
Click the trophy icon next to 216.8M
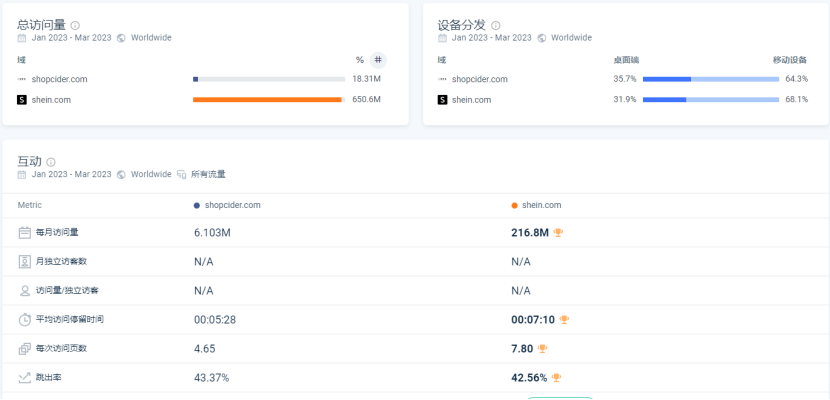pos(558,232)
